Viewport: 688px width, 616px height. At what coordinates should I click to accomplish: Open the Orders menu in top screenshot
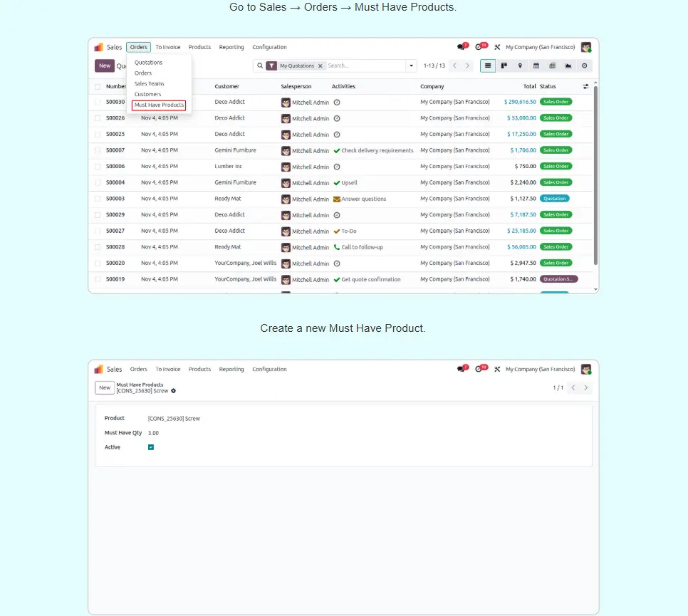pyautogui.click(x=138, y=47)
